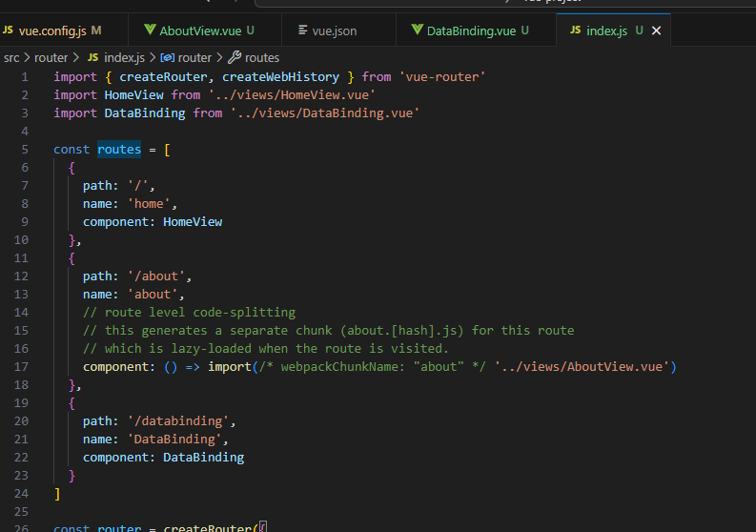Viewport: 756px width, 532px height.
Task: Click closing bracket on line 24
Action: (57, 494)
